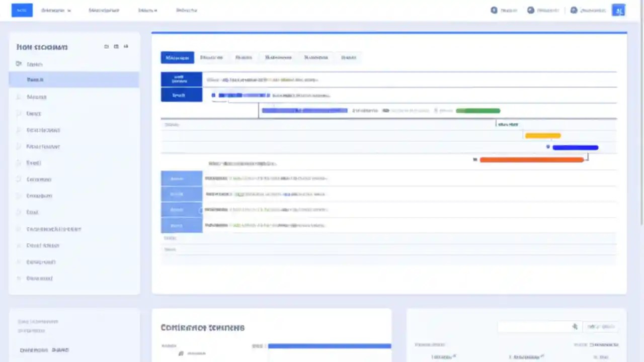The width and height of the screenshot is (644, 362).
Task: Click the magnifier icon in the bottom-right panel
Action: click(575, 326)
